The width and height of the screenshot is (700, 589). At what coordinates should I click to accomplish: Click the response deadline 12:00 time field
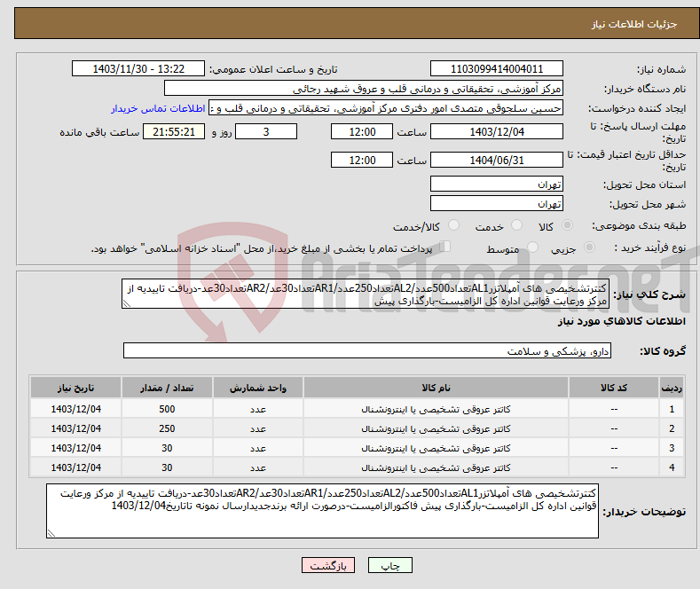pos(362,131)
